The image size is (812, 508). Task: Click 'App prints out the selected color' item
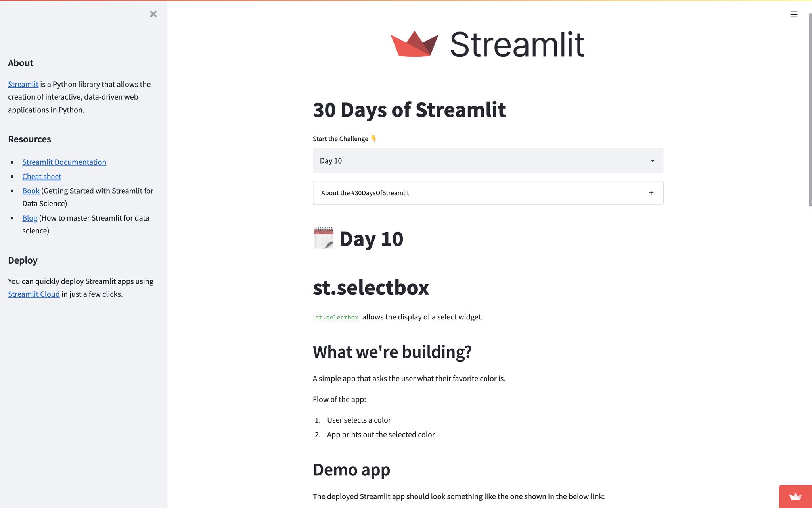tap(381, 435)
